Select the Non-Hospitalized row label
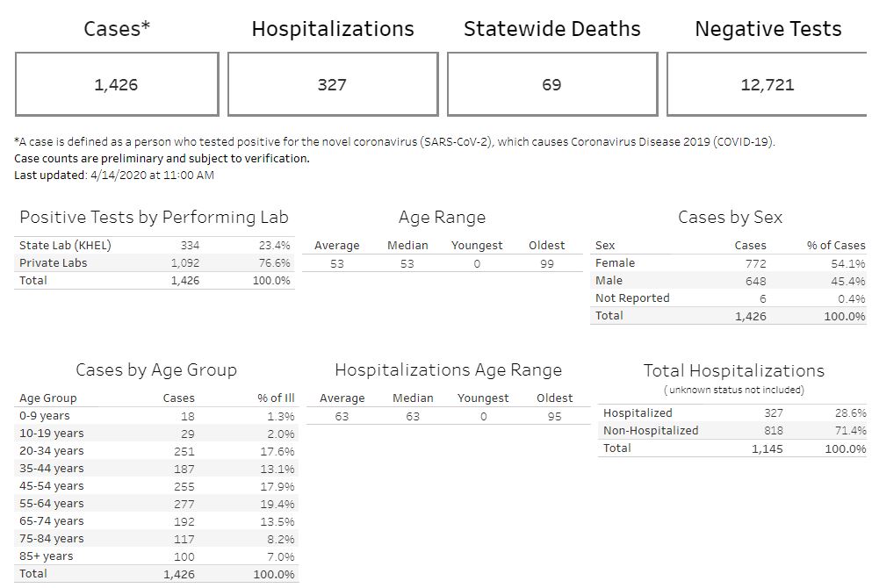Viewport: 872px width, 588px height. click(x=651, y=431)
